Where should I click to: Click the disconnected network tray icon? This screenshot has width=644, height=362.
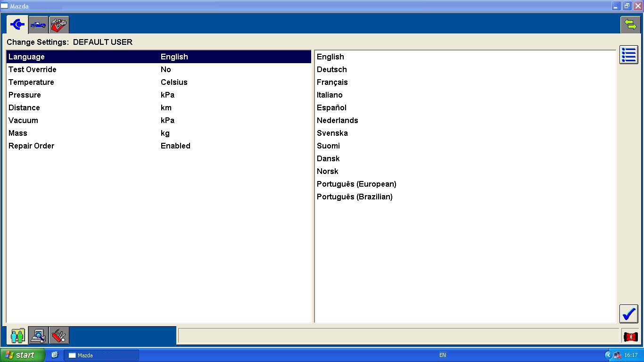coord(617,355)
